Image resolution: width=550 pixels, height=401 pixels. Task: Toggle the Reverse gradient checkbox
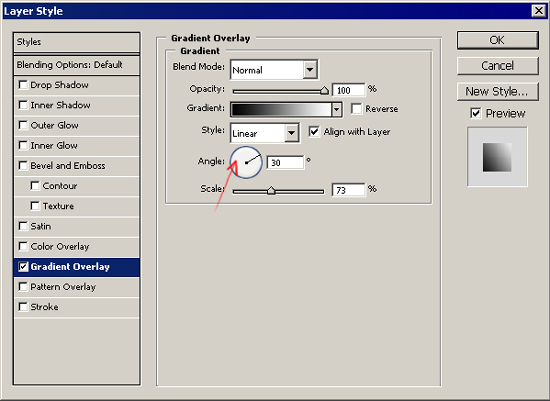(356, 109)
